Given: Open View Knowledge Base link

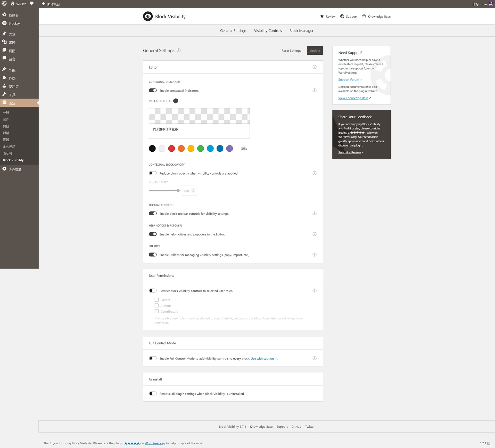Looking at the screenshot, I should 353,98.
